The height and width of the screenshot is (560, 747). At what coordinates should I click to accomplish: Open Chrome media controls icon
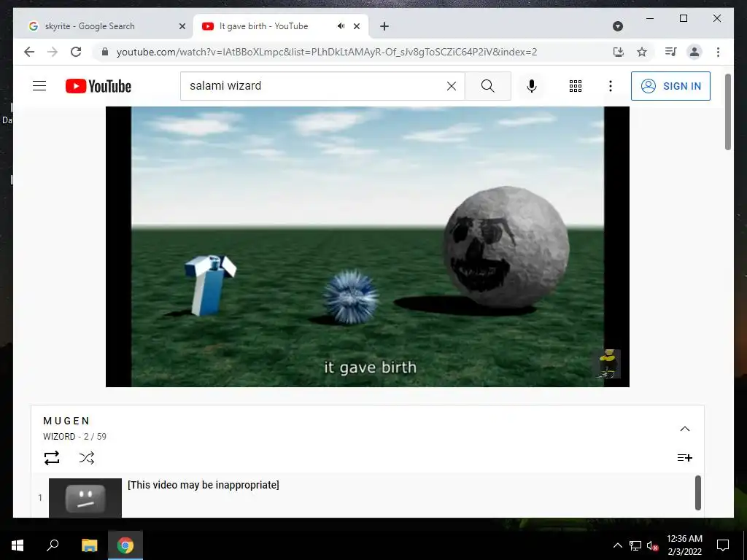click(x=671, y=52)
